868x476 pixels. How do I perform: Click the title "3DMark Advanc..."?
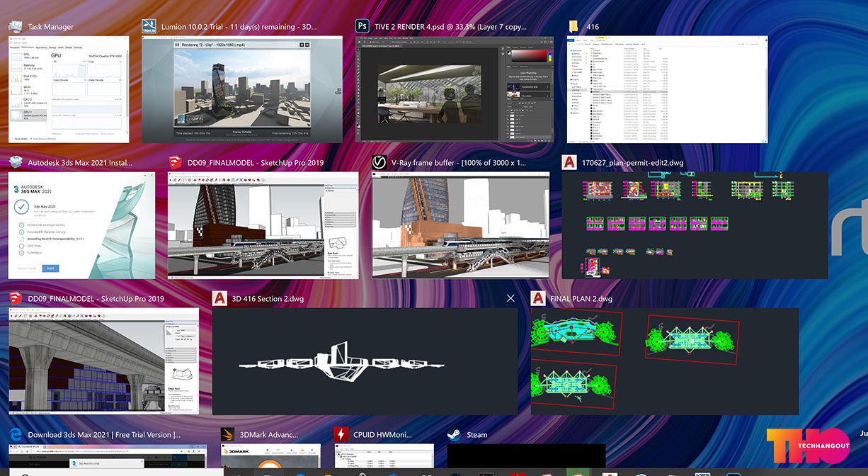click(x=270, y=435)
